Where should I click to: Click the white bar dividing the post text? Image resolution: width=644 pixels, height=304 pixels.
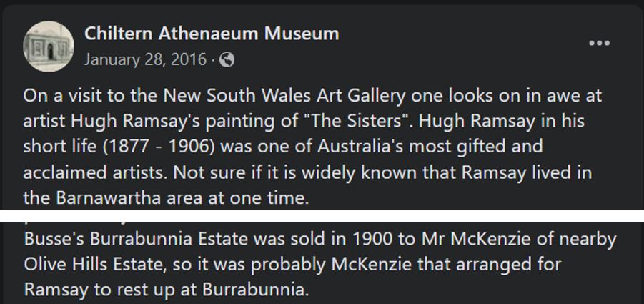[x=322, y=215]
